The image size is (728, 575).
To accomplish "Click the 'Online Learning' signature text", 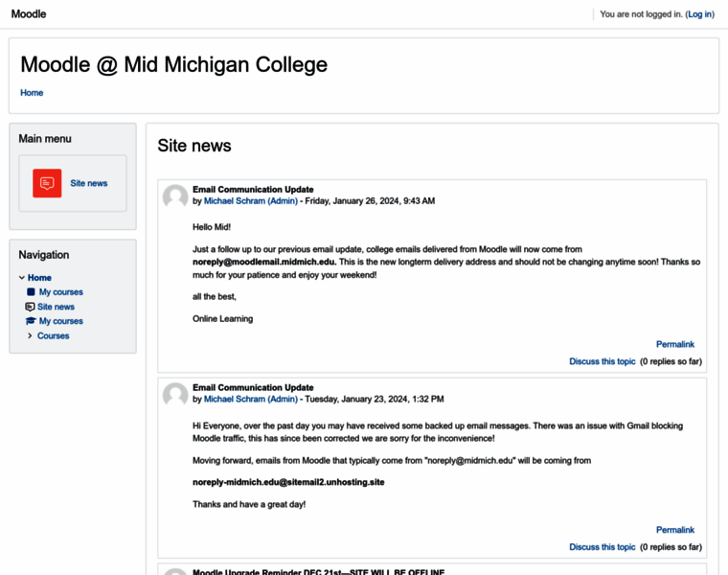I will pyautogui.click(x=223, y=318).
